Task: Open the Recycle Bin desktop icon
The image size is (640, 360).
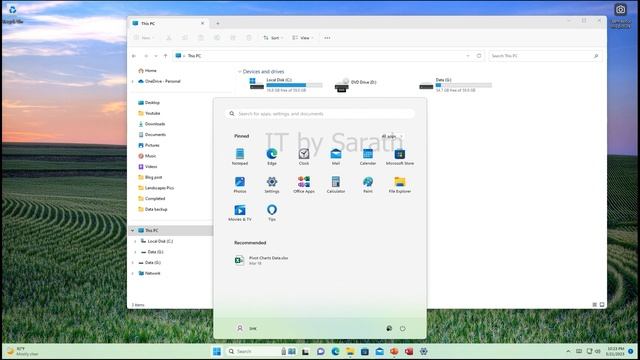Action: point(13,13)
